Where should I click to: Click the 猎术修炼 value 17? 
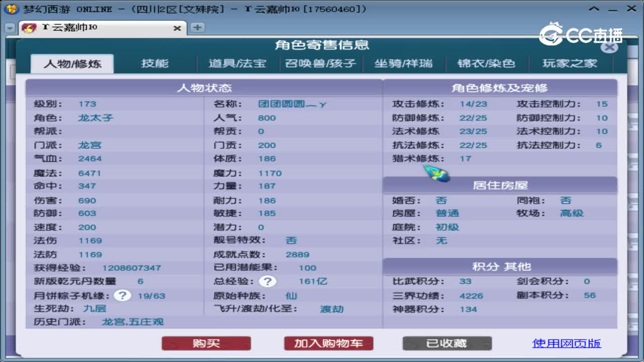pyautogui.click(x=465, y=158)
